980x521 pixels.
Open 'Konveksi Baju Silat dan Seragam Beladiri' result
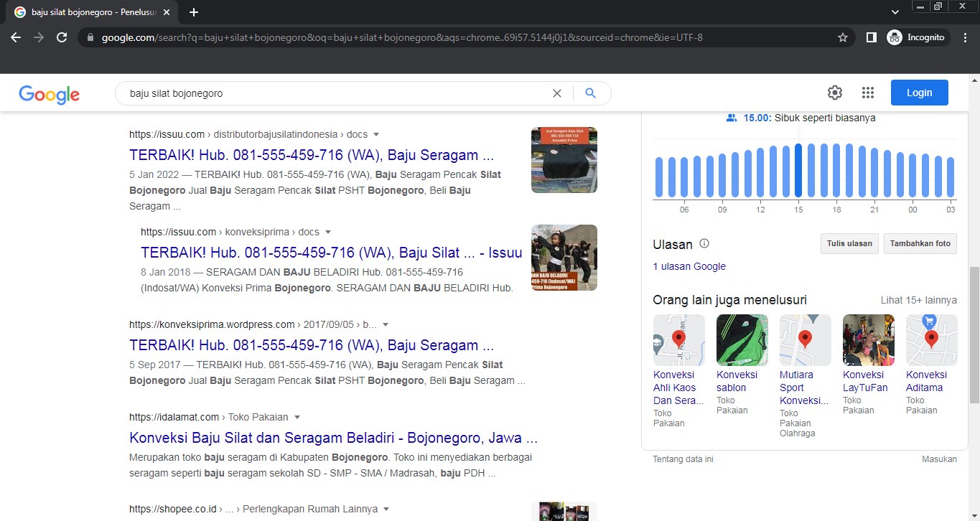click(334, 438)
